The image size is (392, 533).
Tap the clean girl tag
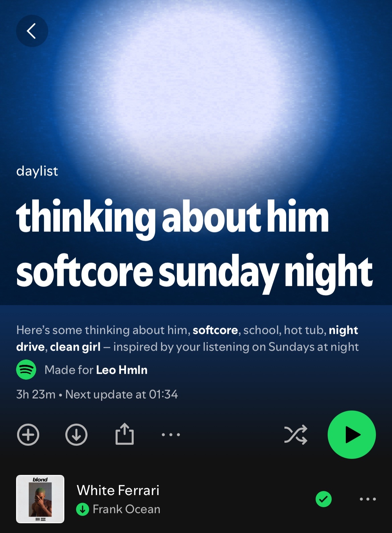pyautogui.click(x=75, y=347)
